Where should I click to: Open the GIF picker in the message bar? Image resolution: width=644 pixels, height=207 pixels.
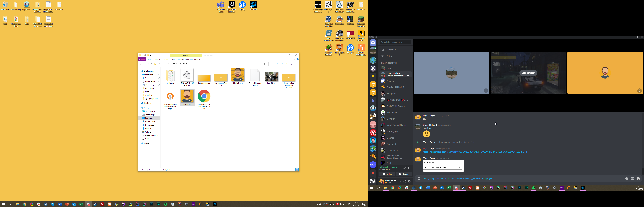632,179
